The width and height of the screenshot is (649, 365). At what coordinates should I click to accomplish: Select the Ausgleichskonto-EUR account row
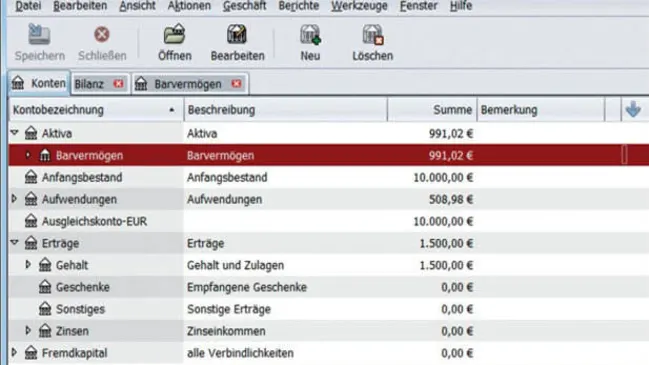[x=329, y=221]
